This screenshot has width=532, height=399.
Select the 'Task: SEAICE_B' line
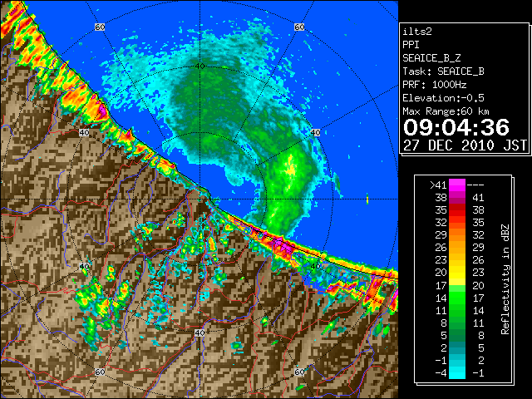coord(443,71)
